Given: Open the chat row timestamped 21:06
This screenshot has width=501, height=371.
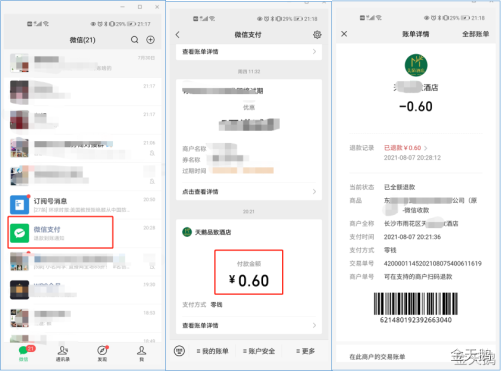Looking at the screenshot, I should (x=83, y=148).
